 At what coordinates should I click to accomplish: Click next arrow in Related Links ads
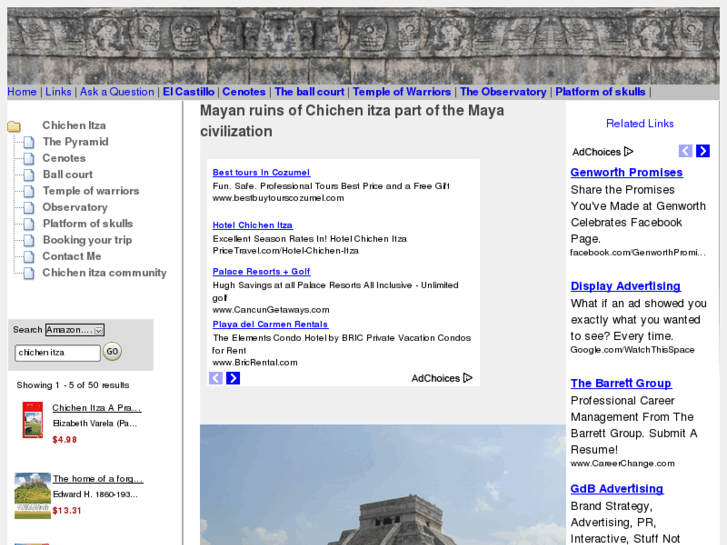point(703,151)
